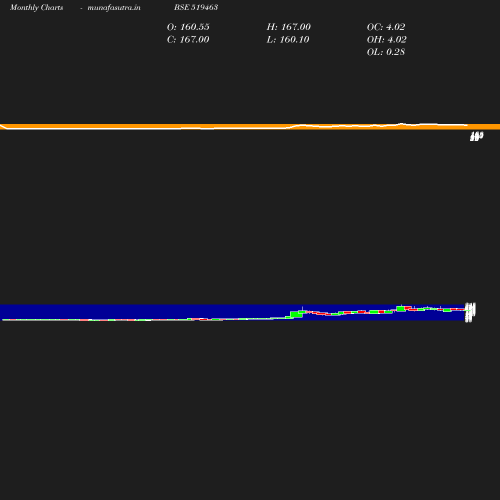Click the large green breakout candle

pyautogui.click(x=296, y=314)
